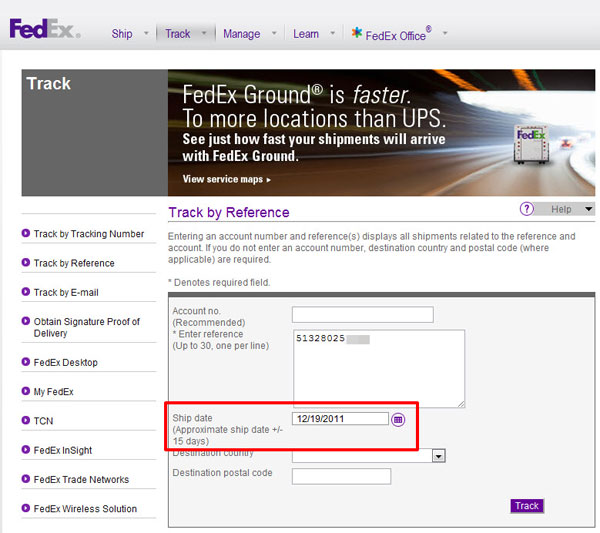Open the Ship menu
600x533 pixels.
point(122,34)
